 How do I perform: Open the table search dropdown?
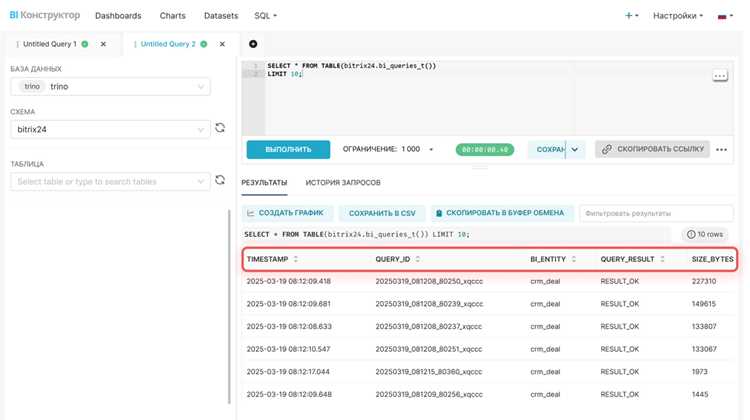[x=110, y=182]
